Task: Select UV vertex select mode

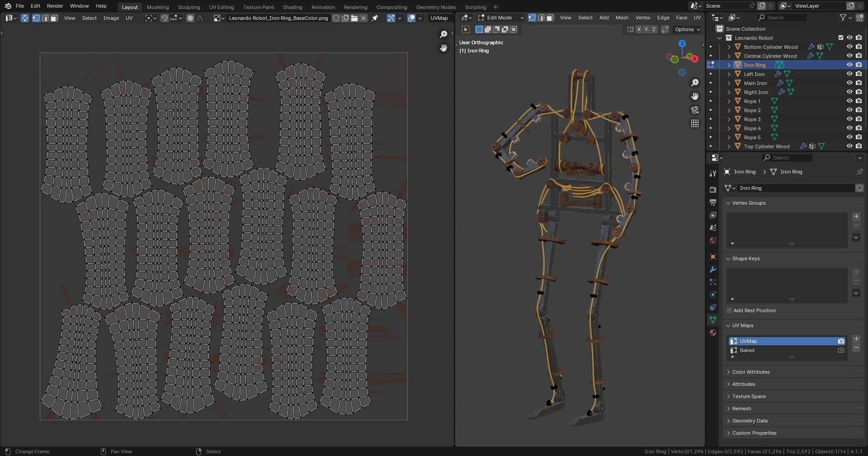Action: 36,18
